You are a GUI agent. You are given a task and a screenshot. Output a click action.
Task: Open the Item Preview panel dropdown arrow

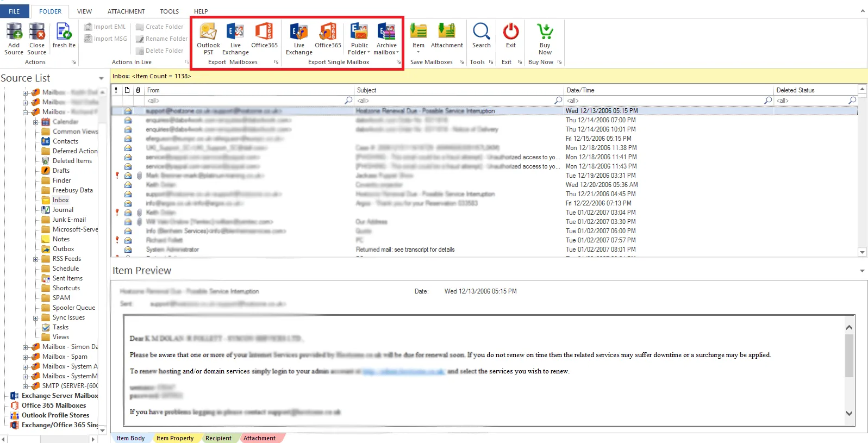click(x=862, y=271)
